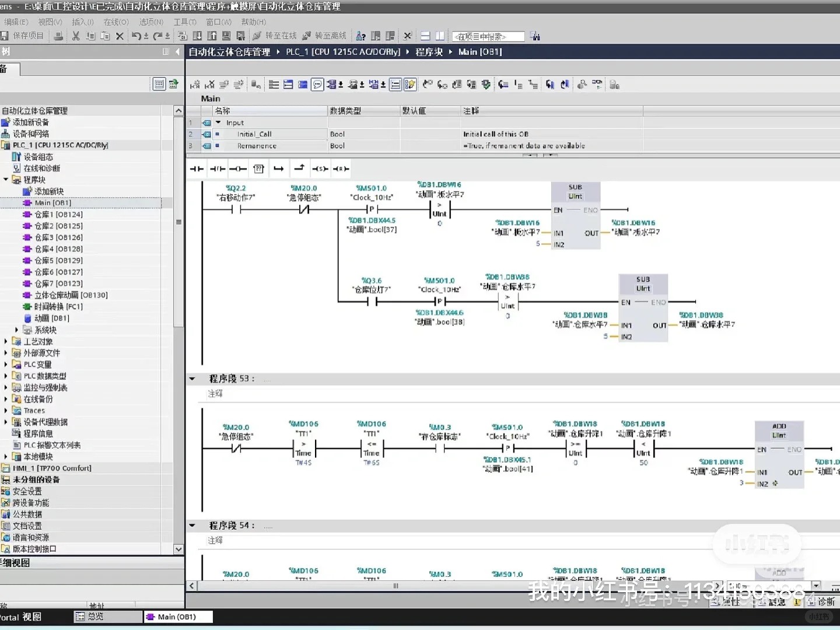Toggle network comments display icon
This screenshot has height=630, width=840.
point(395,85)
